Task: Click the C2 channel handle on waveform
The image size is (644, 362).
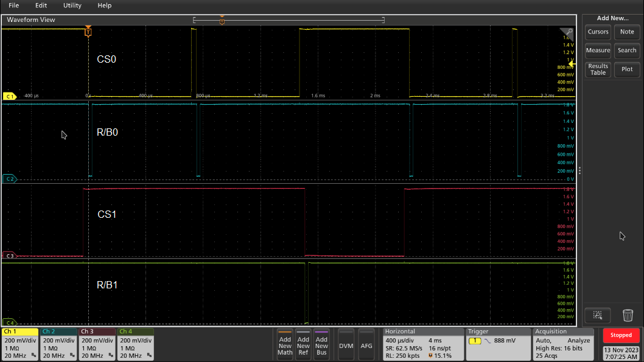Action: click(9, 179)
